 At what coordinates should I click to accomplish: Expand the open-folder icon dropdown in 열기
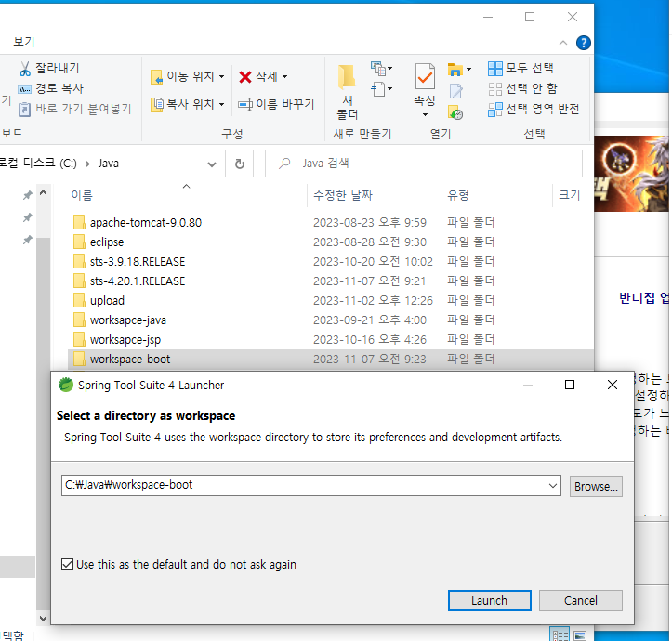[x=468, y=70]
